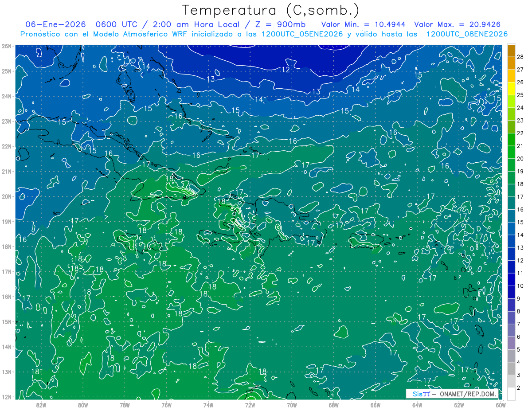
Task: Click the legend scale value 27
Action: coord(520,70)
